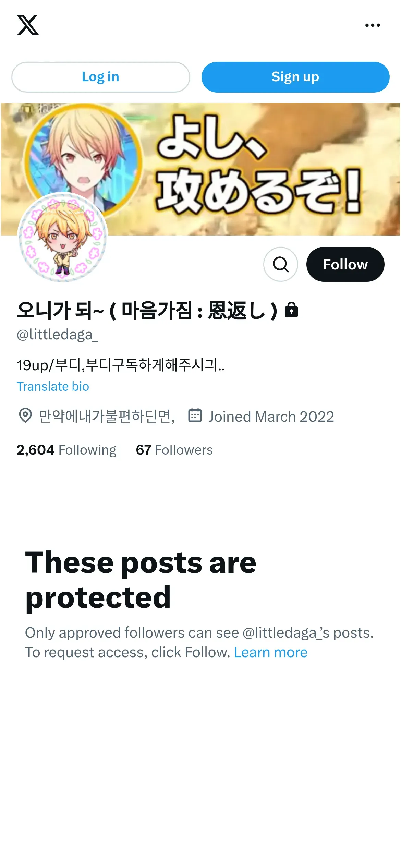Screen dimensions: 401x868
Task: View the 67 Followers list
Action: coord(174,450)
